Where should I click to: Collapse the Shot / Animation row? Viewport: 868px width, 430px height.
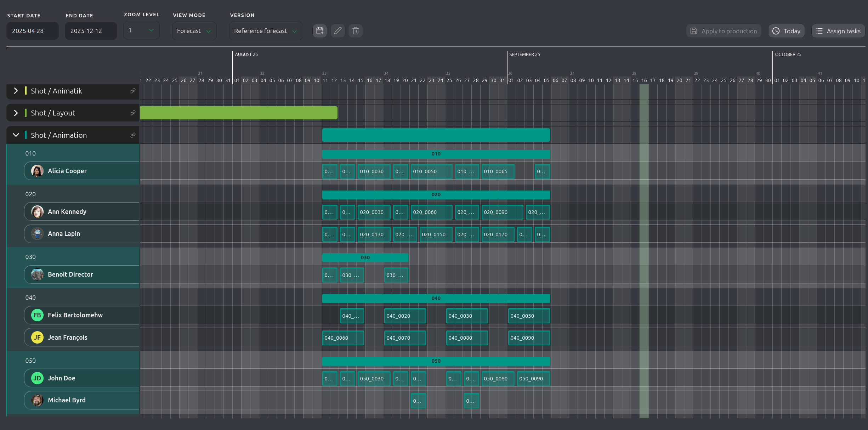[16, 135]
